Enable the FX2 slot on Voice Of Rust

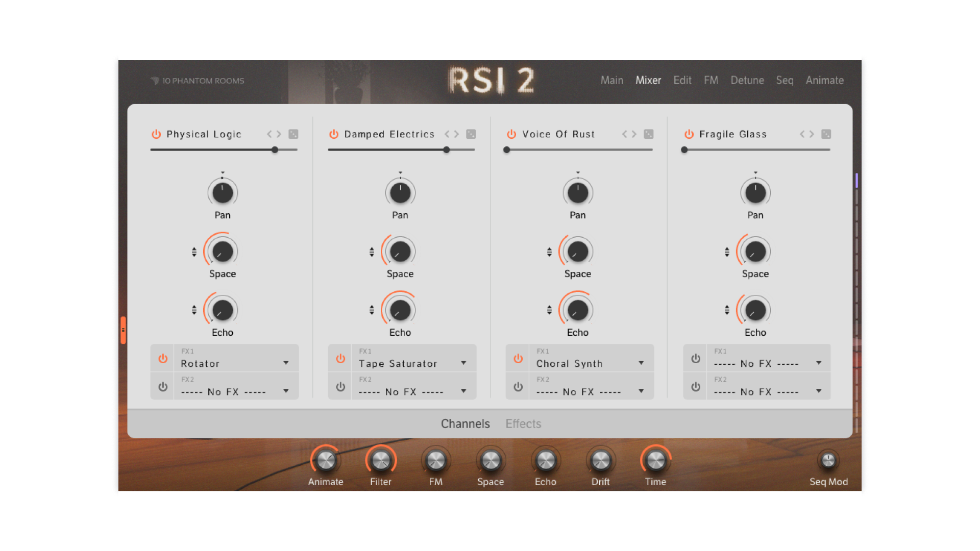tap(518, 386)
